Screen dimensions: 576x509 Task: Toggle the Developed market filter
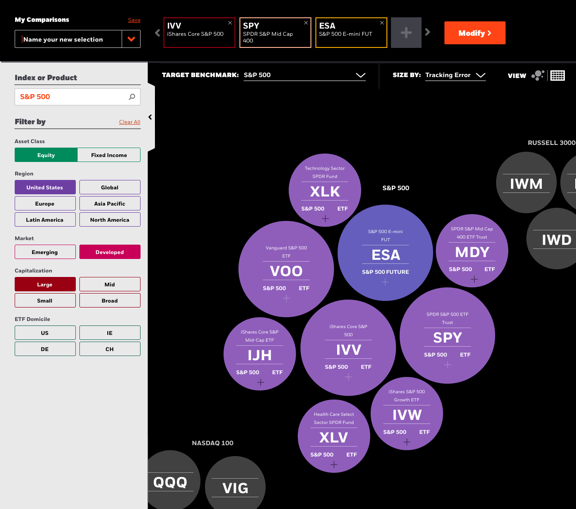[x=110, y=252]
